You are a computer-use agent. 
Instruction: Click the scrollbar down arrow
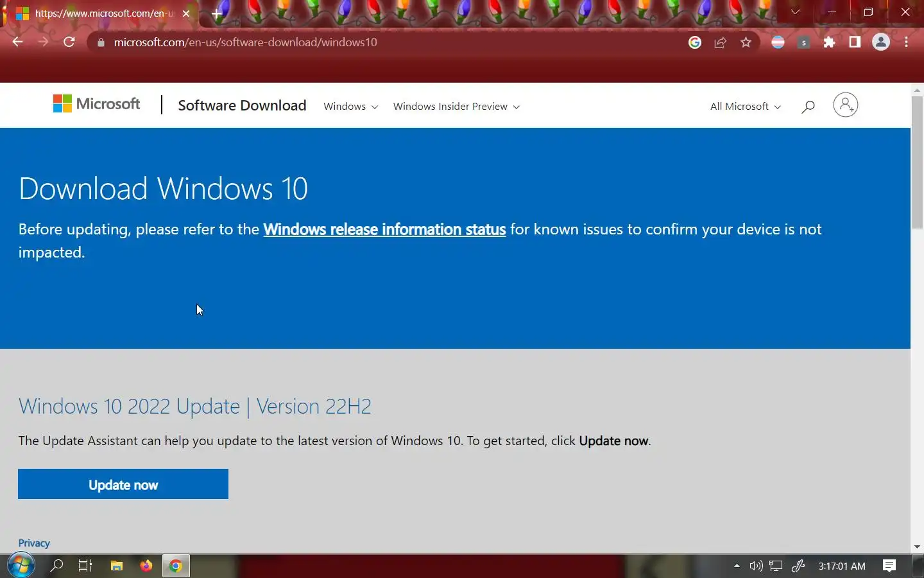917,547
